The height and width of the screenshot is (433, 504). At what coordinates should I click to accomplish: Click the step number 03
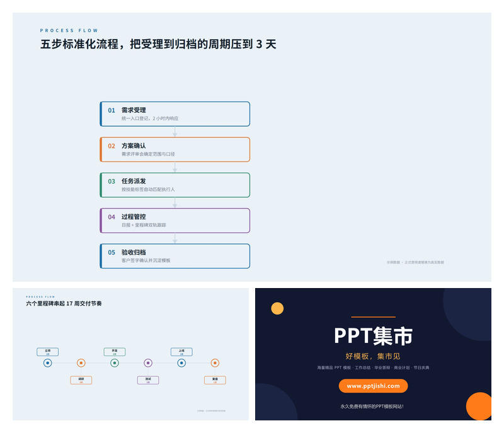pos(112,182)
